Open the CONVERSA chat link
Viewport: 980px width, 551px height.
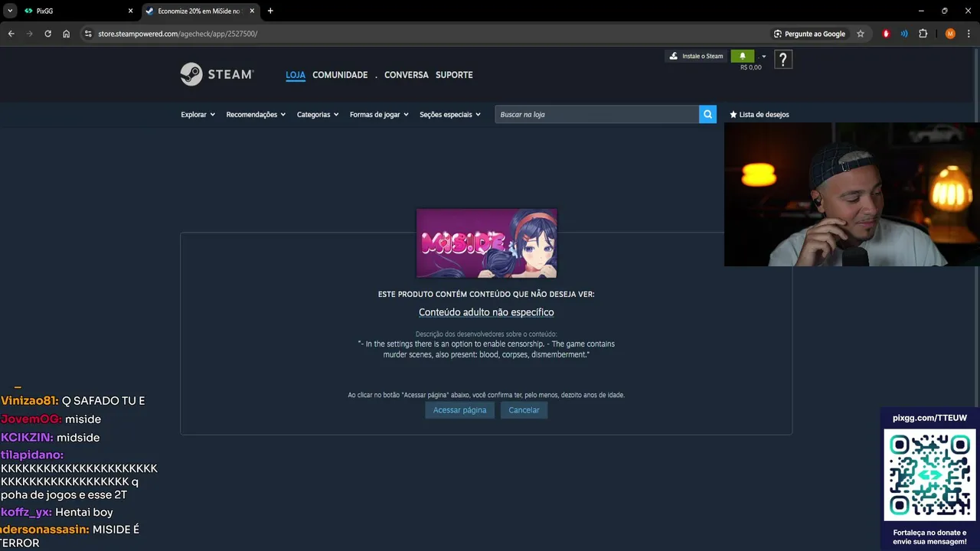click(406, 75)
